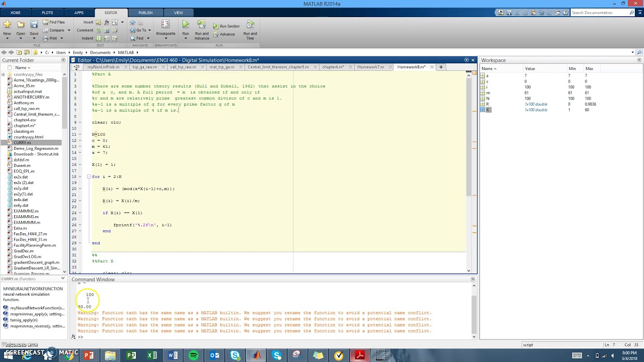Run the Homework8.m script

click(185, 24)
